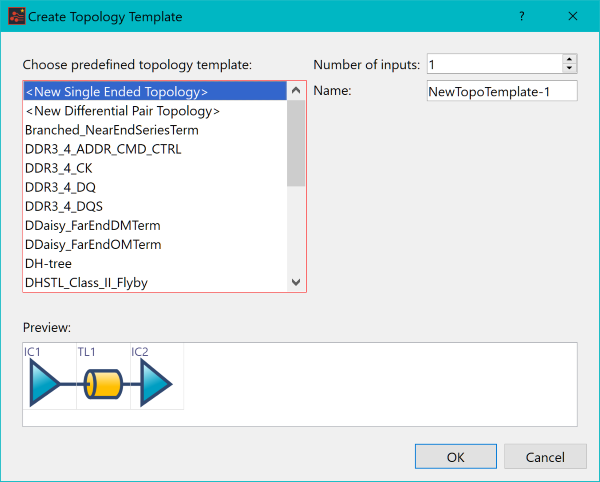Increase the number of inputs with up arrow

pos(569,59)
